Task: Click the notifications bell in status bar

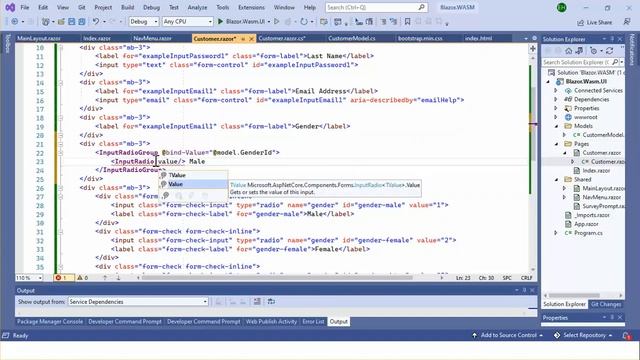Action: click(627, 336)
